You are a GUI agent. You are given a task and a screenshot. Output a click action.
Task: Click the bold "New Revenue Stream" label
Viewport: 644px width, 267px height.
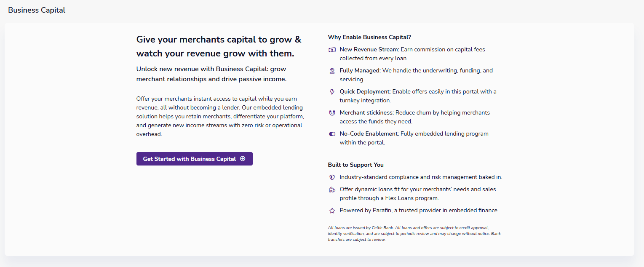tap(369, 50)
